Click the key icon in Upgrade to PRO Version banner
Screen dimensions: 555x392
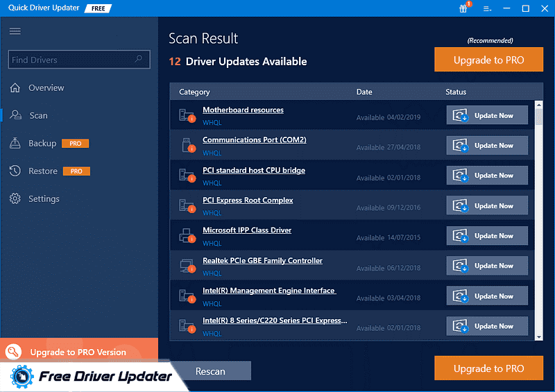pos(13,352)
